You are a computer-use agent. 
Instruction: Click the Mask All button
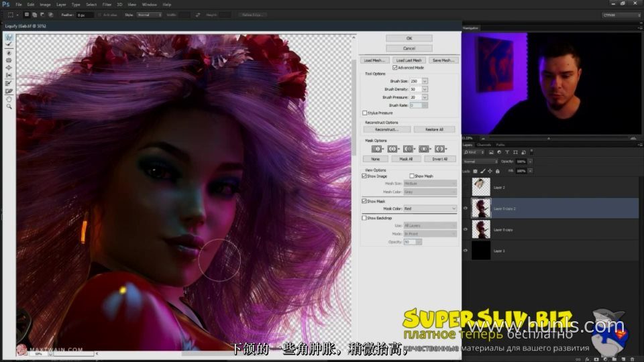(x=406, y=159)
